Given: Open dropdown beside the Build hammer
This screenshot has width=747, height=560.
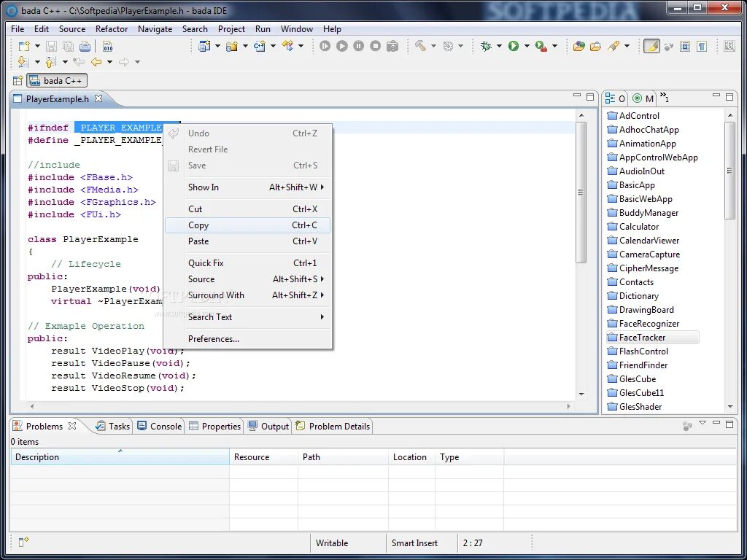Looking at the screenshot, I should pyautogui.click(x=433, y=46).
